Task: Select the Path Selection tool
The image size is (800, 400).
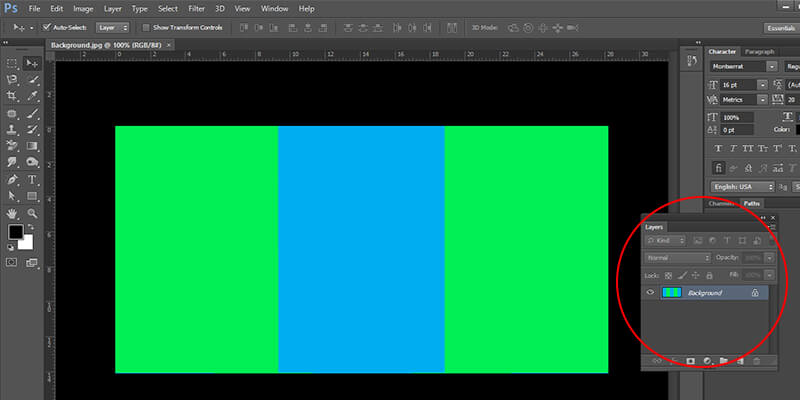Action: [x=12, y=196]
